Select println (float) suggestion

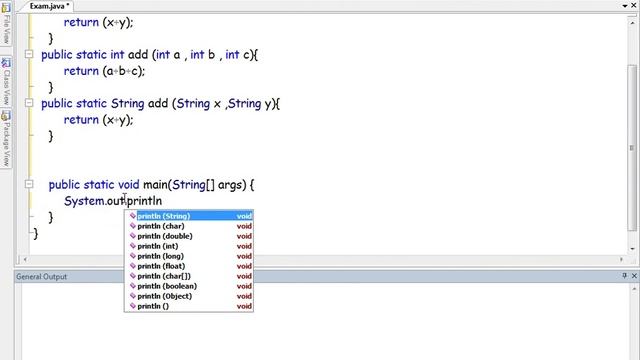click(189, 266)
